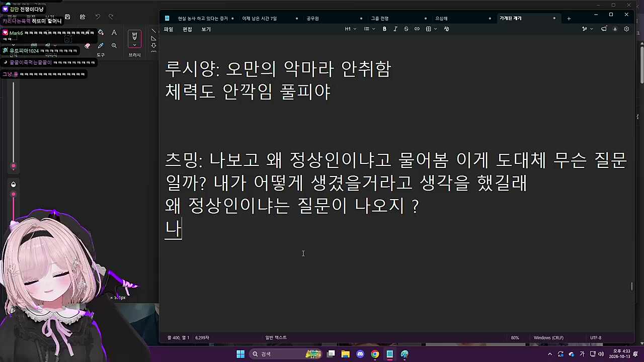Expand the list style dropdown
Image resolution: width=644 pixels, height=362 pixels.
coord(370,29)
